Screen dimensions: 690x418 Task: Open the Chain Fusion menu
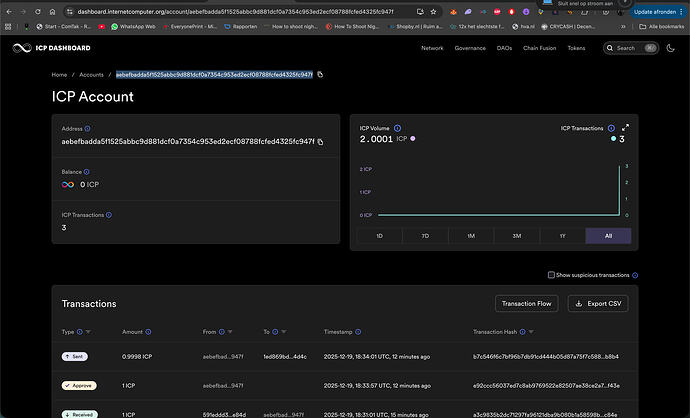(x=540, y=48)
